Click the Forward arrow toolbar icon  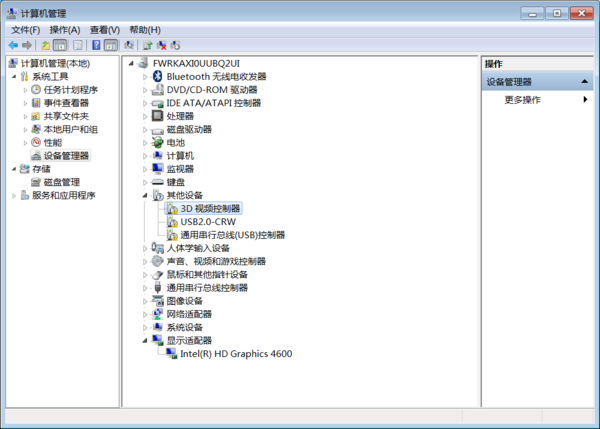(26, 46)
